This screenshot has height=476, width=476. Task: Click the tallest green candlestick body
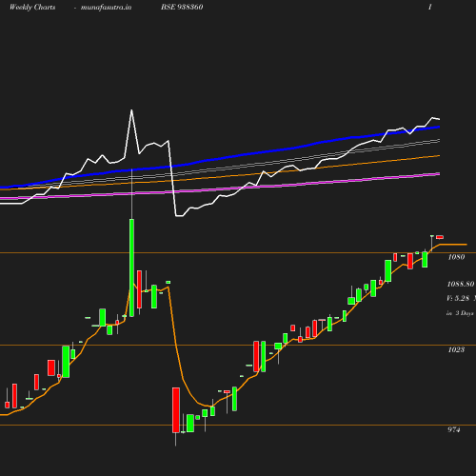point(131,268)
